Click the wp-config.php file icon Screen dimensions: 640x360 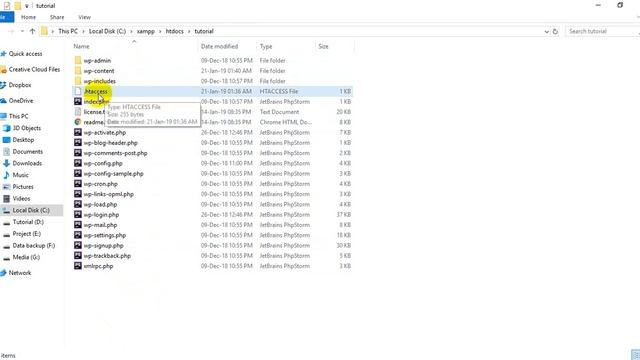coord(78,163)
